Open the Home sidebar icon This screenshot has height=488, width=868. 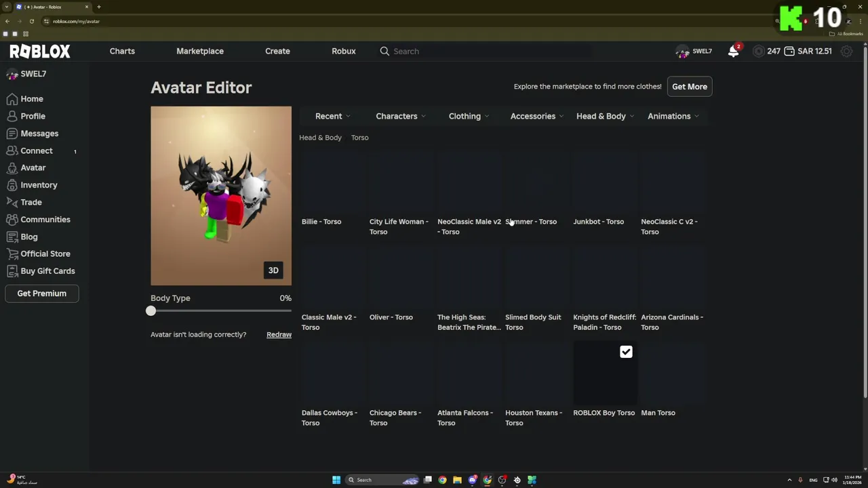coord(12,99)
